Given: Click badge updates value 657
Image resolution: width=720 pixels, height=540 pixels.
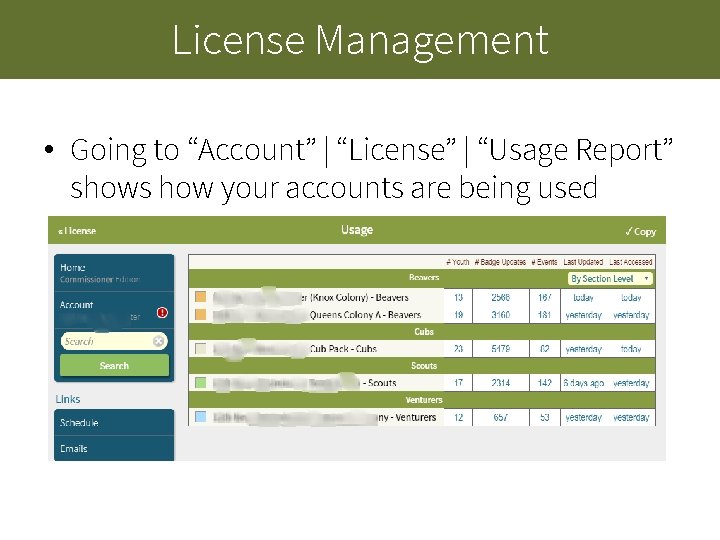Looking at the screenshot, I should (x=501, y=417).
